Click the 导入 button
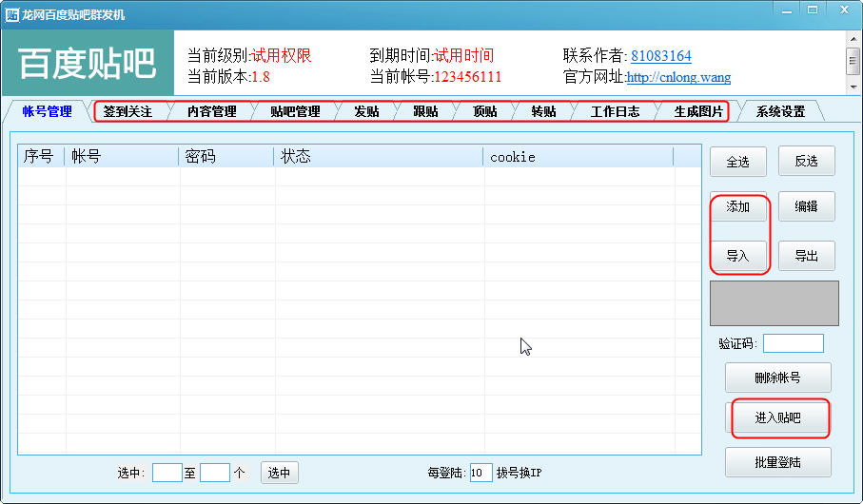This screenshot has width=863, height=504. coord(738,256)
